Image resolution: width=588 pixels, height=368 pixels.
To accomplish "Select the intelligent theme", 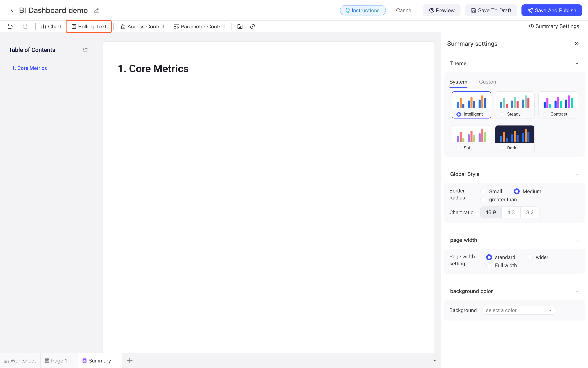I will point(471,105).
